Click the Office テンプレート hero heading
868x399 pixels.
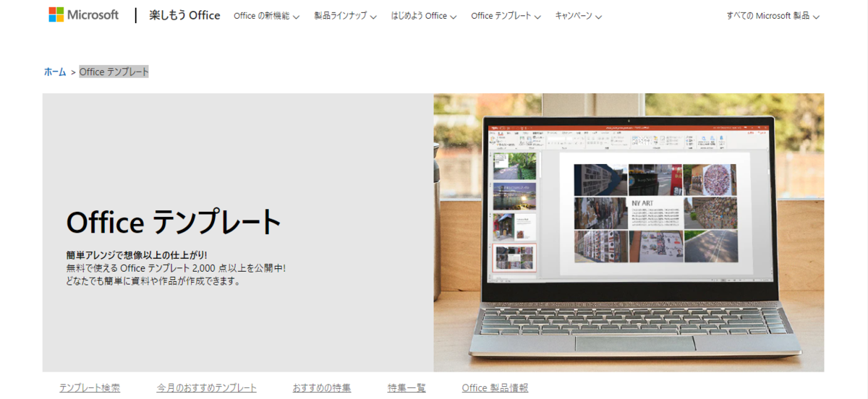click(x=174, y=222)
